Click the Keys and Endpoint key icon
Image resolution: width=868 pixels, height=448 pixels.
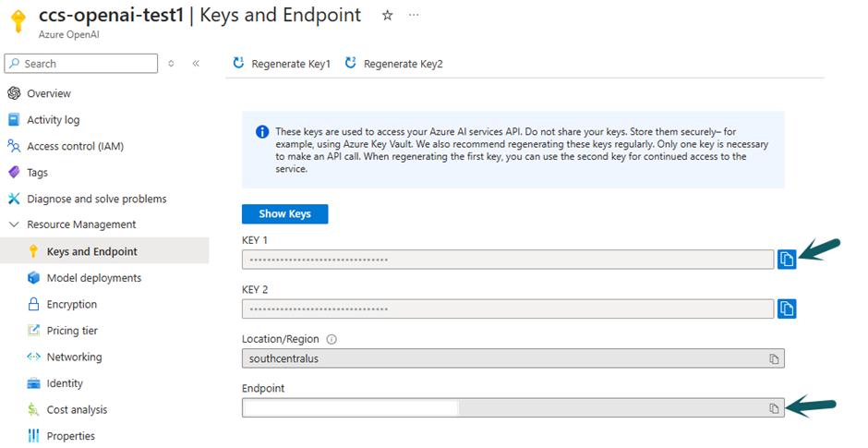33,251
